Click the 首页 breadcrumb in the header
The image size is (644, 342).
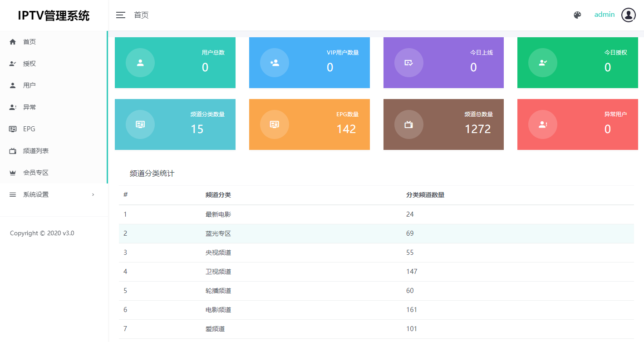[x=141, y=15]
